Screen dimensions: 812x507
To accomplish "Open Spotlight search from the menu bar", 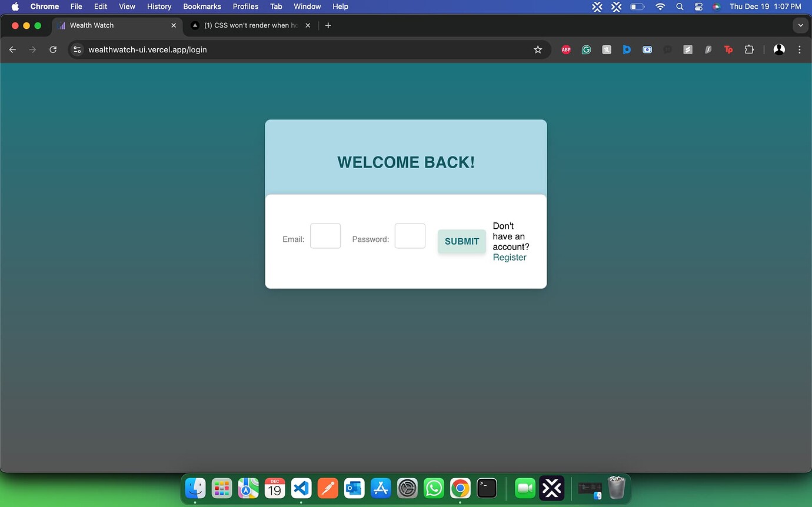I will click(680, 6).
